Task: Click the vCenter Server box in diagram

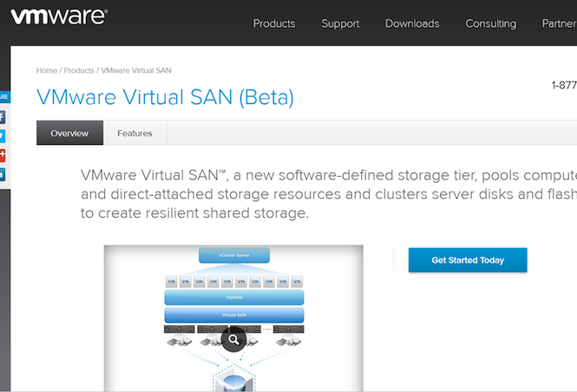Action: tap(234, 255)
